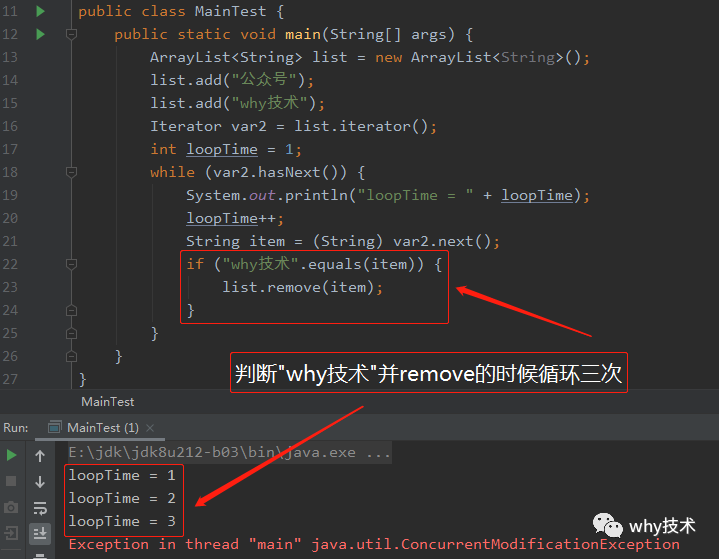Image resolution: width=719 pixels, height=559 pixels.
Task: Click loopTime variable on line 17
Action: pyautogui.click(x=222, y=149)
